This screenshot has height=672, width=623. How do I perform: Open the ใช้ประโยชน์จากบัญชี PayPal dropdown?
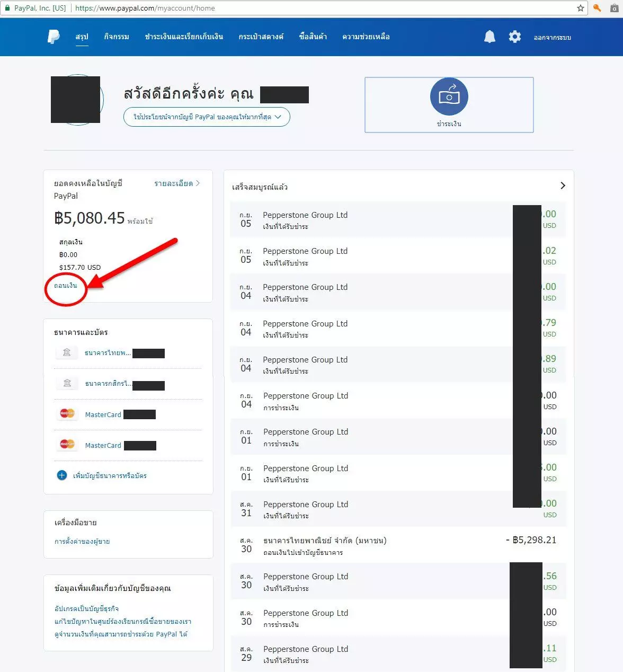pos(207,117)
